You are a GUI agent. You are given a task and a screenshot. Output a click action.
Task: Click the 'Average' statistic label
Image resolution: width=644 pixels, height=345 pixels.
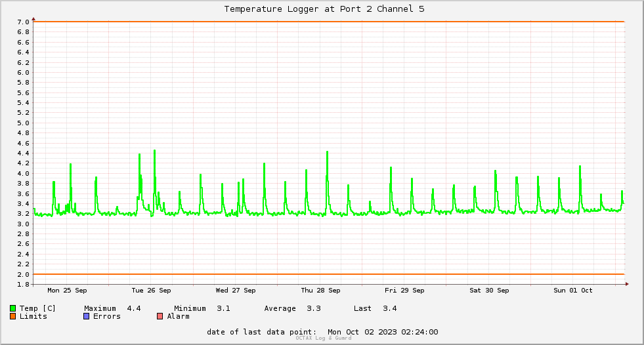(280, 308)
